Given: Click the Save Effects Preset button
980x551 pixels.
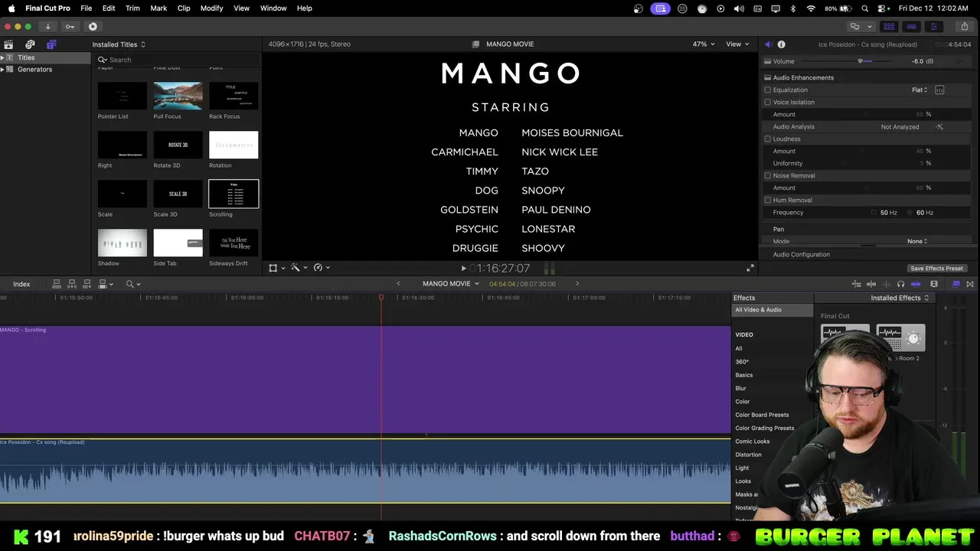Looking at the screenshot, I should (936, 269).
